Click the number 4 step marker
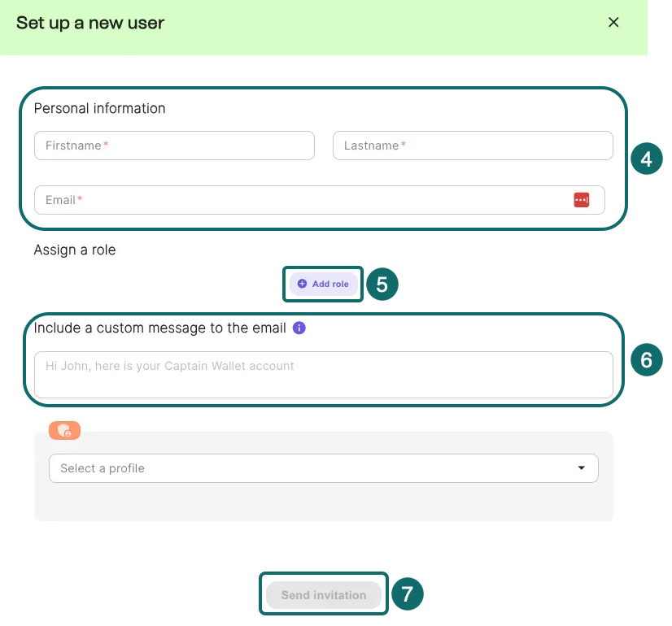This screenshot has height=626, width=672. (x=647, y=159)
